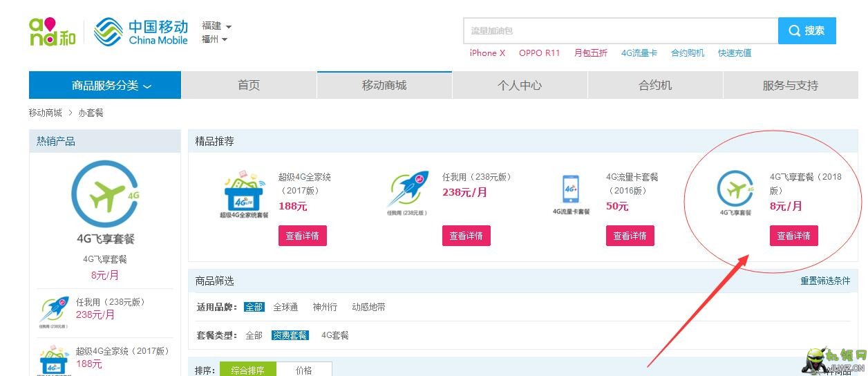Select package type 4G套餐

[x=334, y=335]
